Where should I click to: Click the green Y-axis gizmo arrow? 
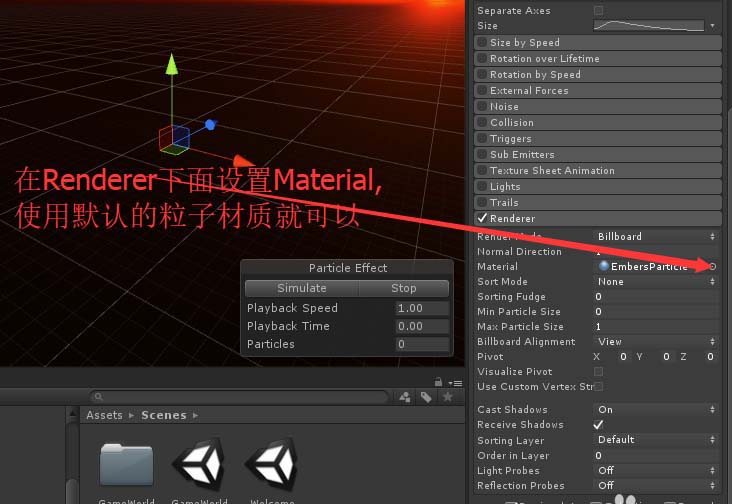tap(172, 64)
